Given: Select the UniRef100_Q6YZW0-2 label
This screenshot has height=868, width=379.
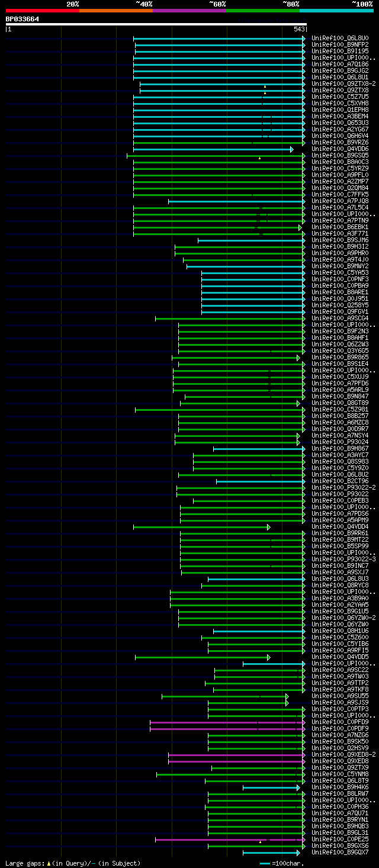Looking at the screenshot, I should tap(343, 618).
